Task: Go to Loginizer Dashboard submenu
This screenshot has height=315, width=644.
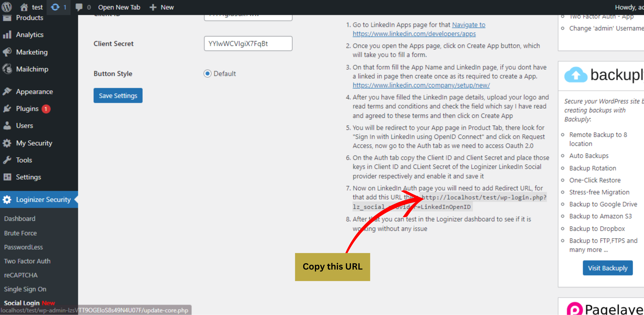Action: coord(20,219)
